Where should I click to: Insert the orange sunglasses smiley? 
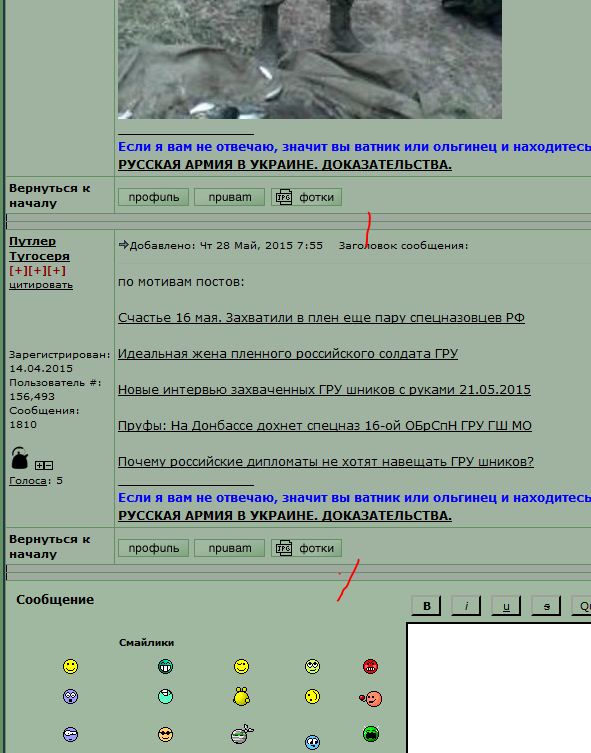[166, 734]
